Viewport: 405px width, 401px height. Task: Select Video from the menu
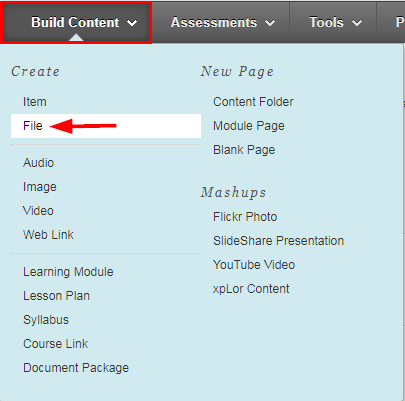coord(38,211)
